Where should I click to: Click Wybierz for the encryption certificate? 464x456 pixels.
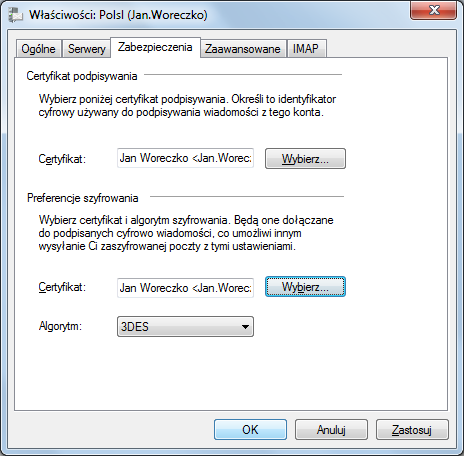pyautogui.click(x=305, y=287)
